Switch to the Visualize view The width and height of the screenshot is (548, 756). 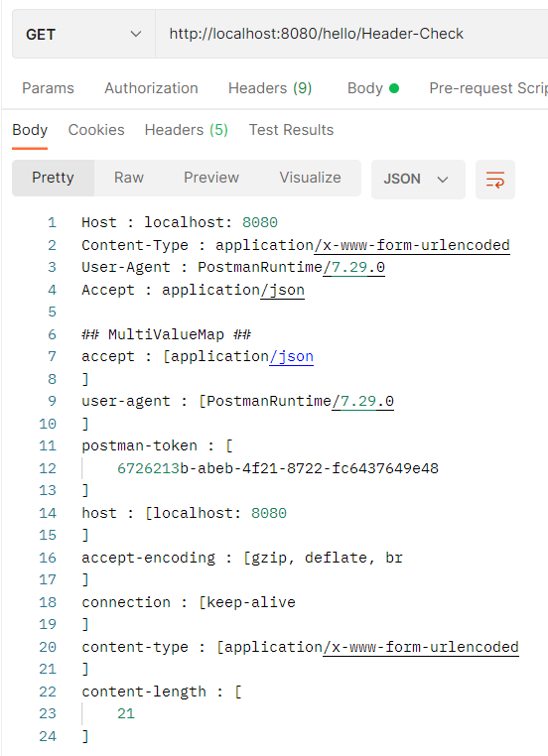[310, 178]
